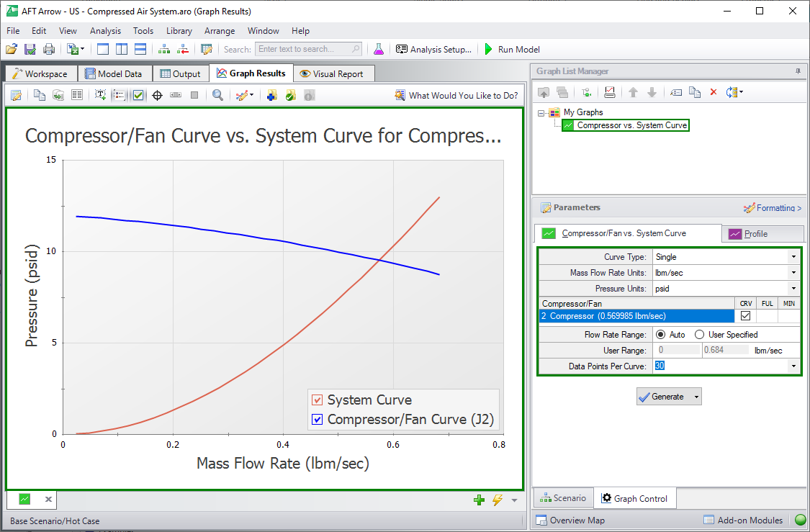Open the Mass Flow Rate Units dropdown
The width and height of the screenshot is (810, 532).
point(793,273)
